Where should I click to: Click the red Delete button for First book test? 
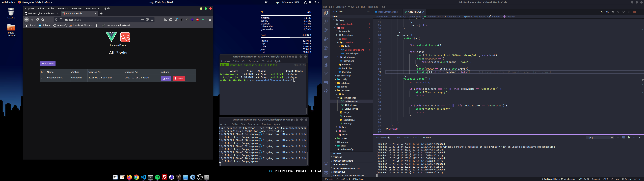(x=179, y=78)
